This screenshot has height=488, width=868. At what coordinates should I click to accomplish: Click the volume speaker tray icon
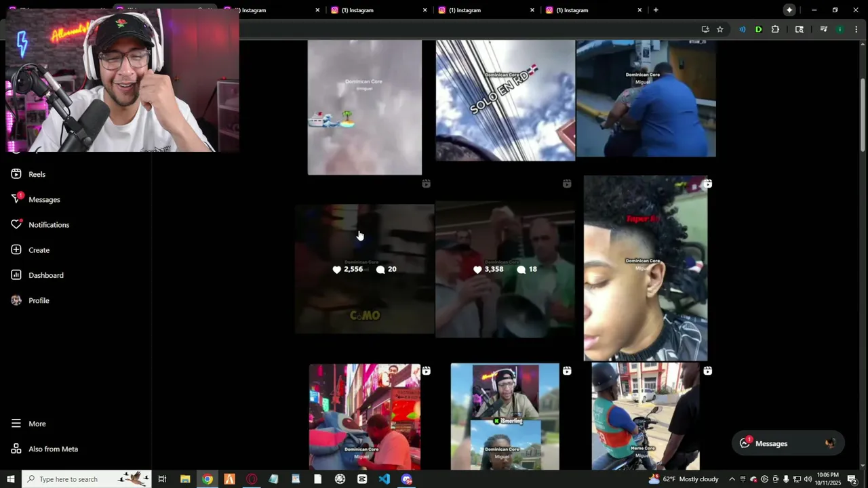(808, 479)
